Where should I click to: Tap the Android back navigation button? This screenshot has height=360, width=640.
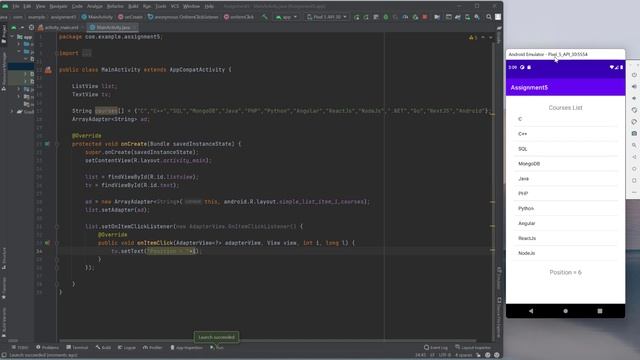(531, 311)
